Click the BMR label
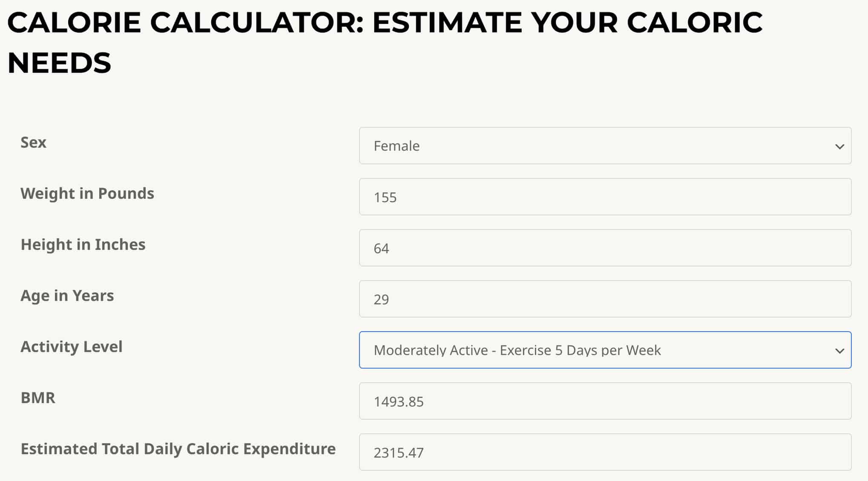Image resolution: width=868 pixels, height=481 pixels. click(x=38, y=397)
